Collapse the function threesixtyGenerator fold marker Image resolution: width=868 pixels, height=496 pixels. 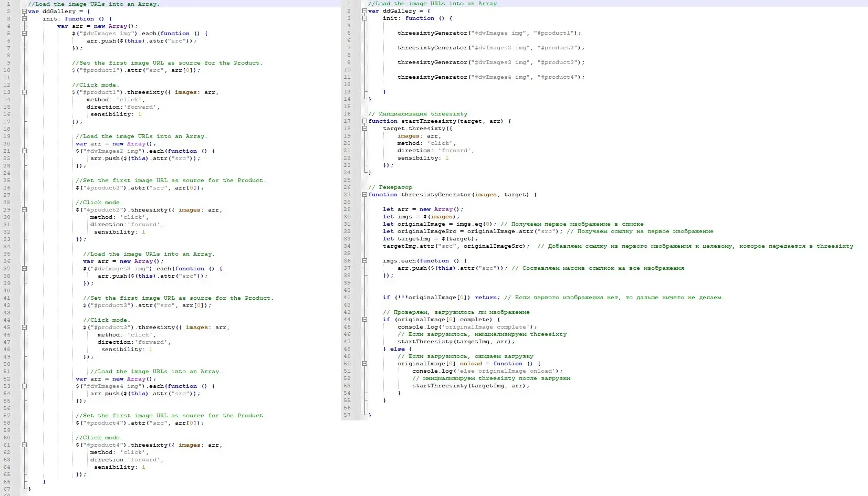coord(364,195)
